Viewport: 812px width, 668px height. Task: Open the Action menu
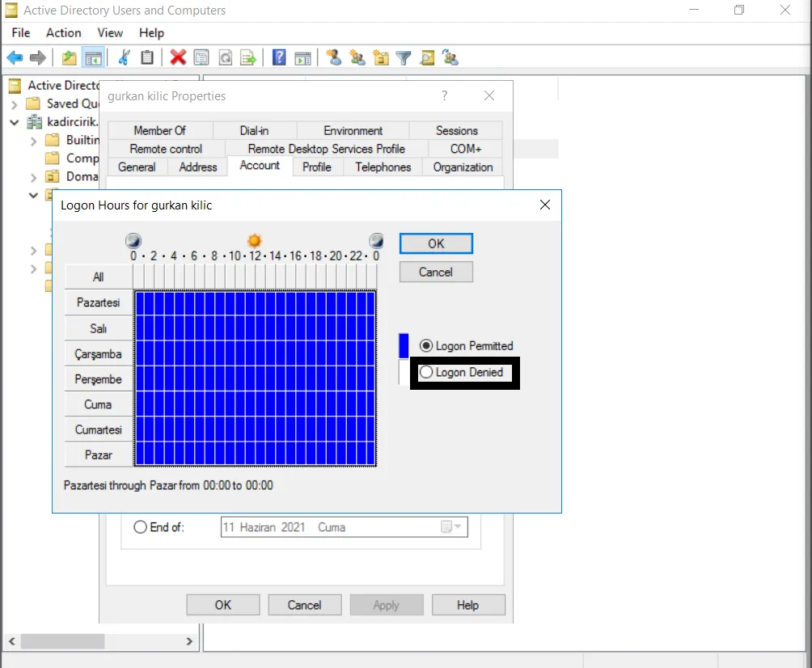pyautogui.click(x=64, y=32)
